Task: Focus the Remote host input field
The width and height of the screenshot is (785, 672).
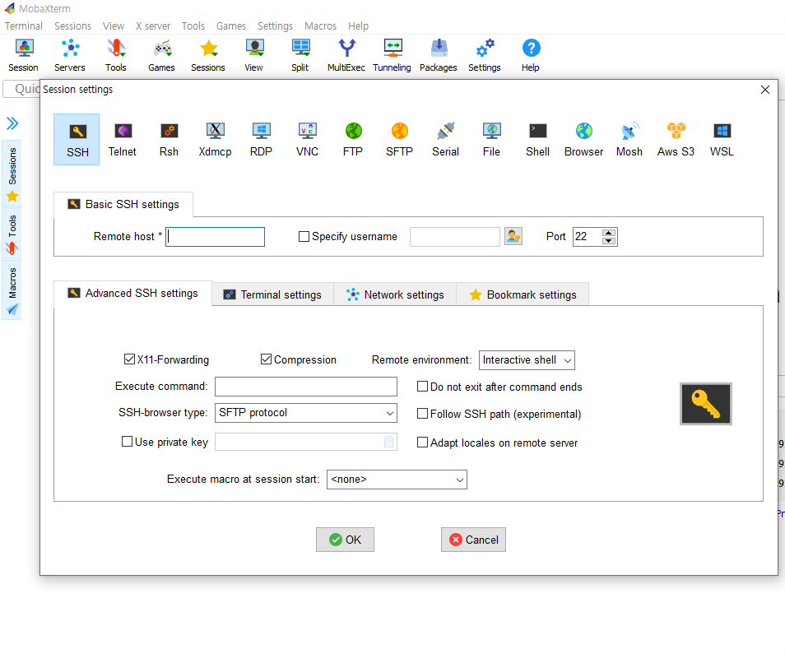Action: coord(216,237)
